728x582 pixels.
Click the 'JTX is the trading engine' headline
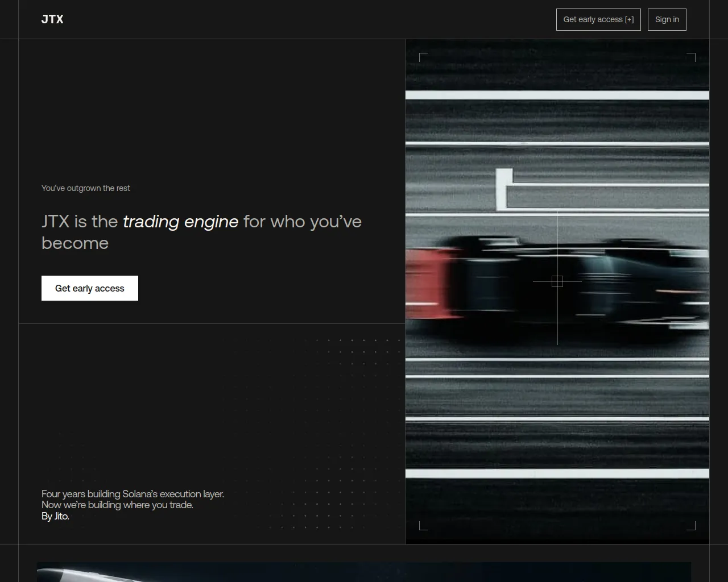click(x=201, y=232)
